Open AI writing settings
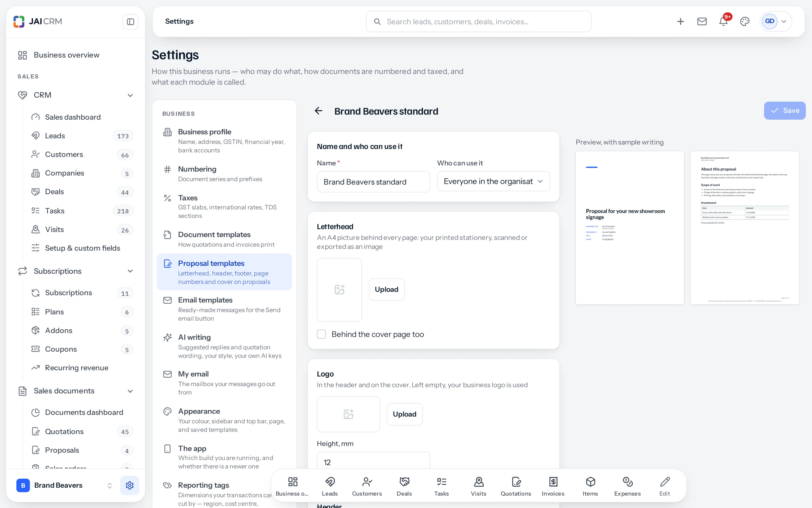This screenshot has width=812, height=508. [x=224, y=346]
